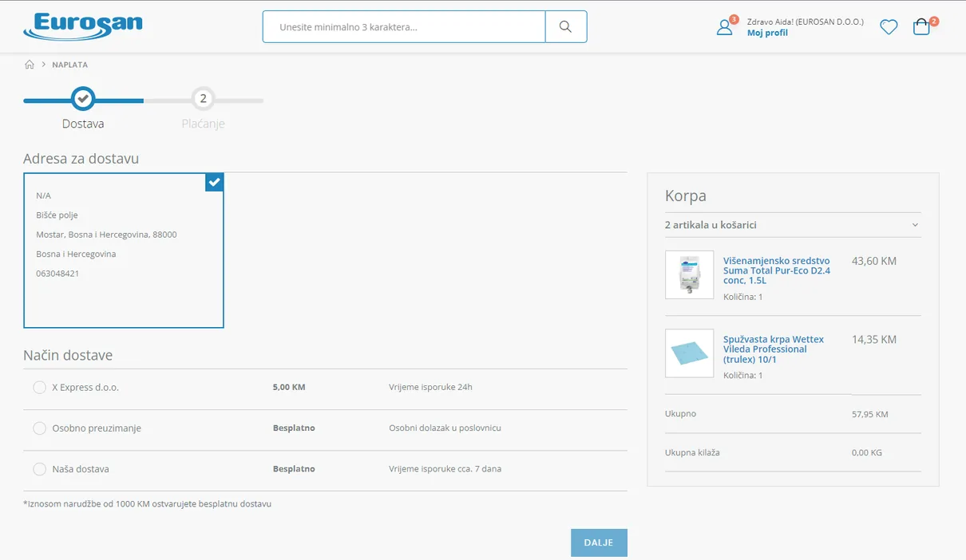
Task: Open the shopping cart icon
Action: point(922,27)
